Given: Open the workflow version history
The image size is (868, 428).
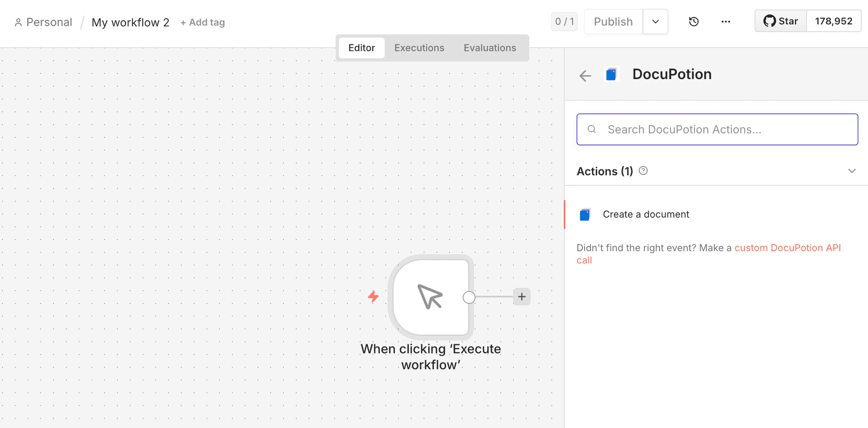Looking at the screenshot, I should (693, 21).
